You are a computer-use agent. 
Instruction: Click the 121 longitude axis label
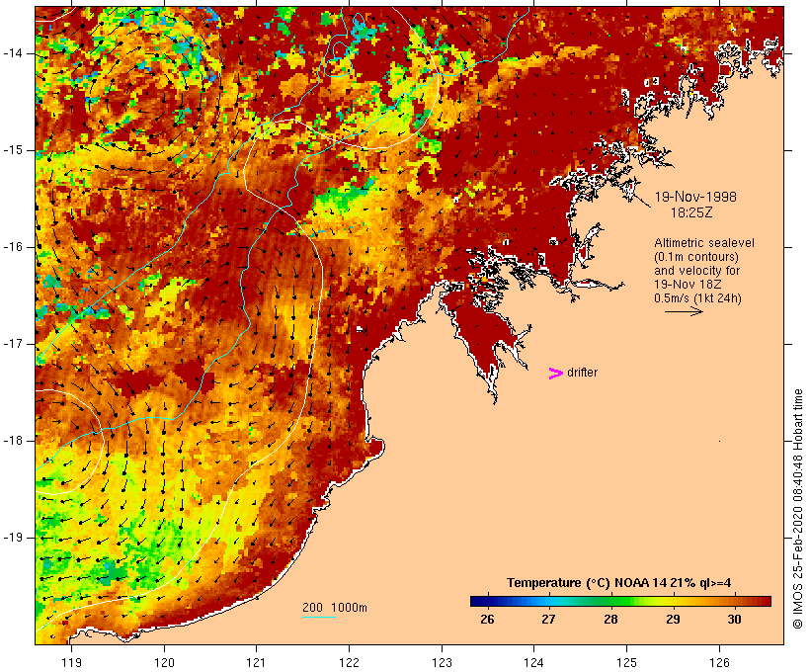pos(256,662)
